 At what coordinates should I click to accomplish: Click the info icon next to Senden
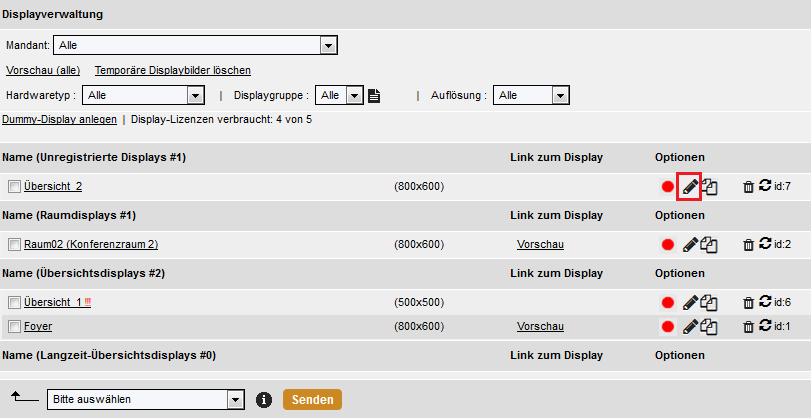(264, 399)
